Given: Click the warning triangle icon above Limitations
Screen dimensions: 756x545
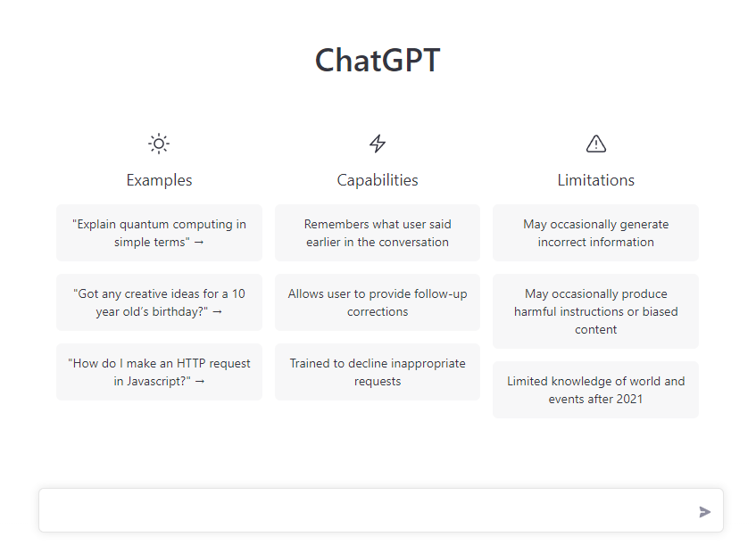Looking at the screenshot, I should coord(595,144).
